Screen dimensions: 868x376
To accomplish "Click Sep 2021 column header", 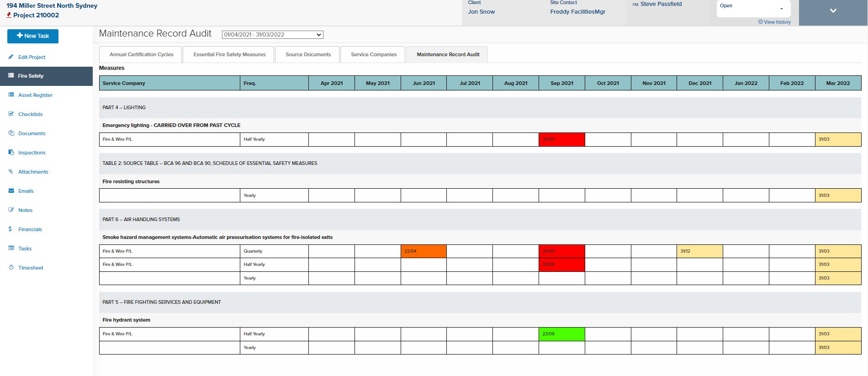I will [x=561, y=83].
